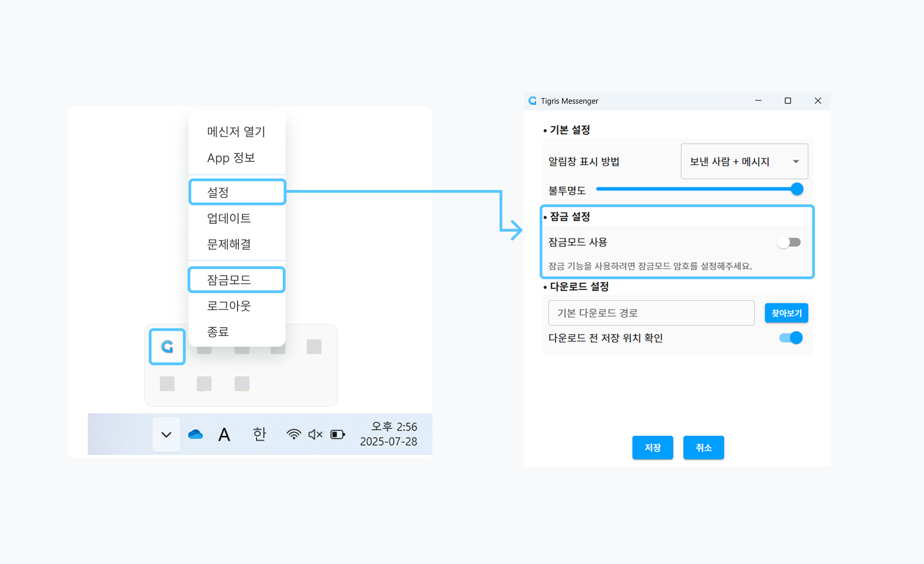924x564 pixels.
Task: Click the 'A' input mode indicator
Action: coord(224,435)
